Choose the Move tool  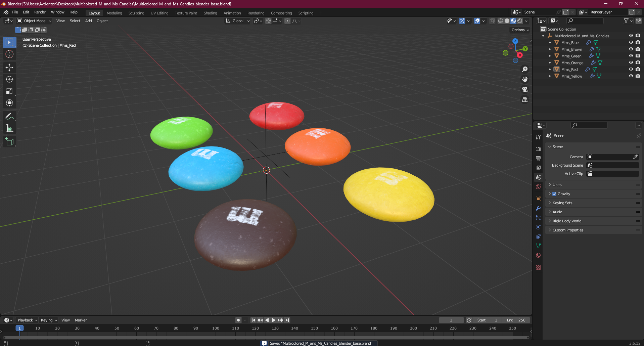[x=9, y=68]
